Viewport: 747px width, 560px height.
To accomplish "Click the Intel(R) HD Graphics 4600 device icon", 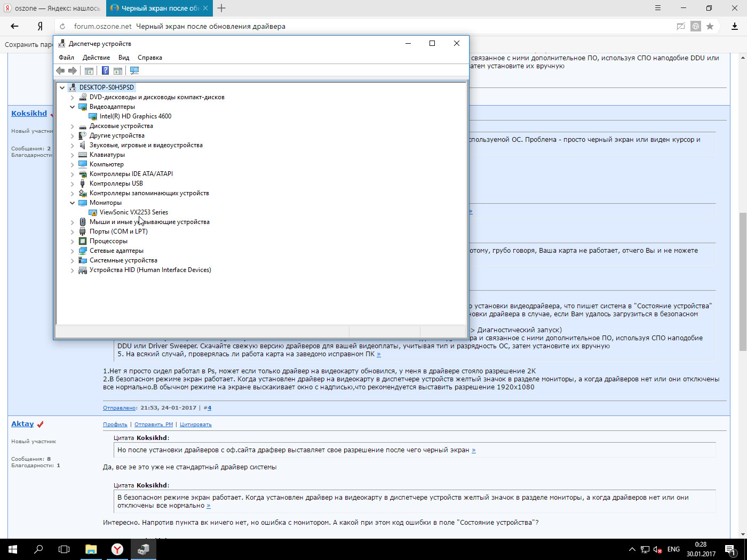I will click(x=93, y=116).
